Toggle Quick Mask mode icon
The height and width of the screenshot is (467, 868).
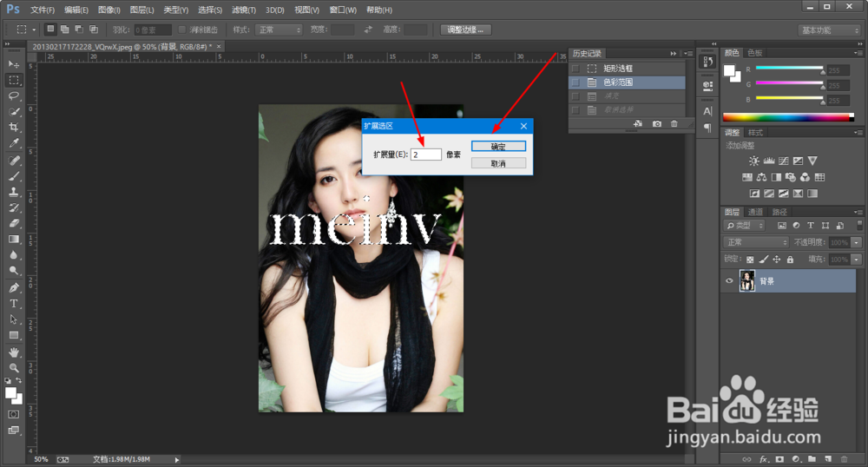point(14,414)
